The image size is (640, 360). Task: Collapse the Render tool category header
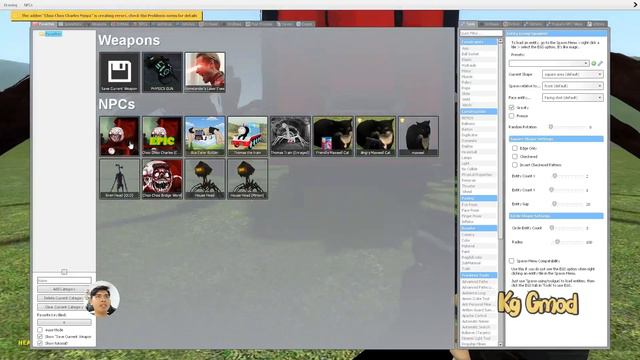pos(479,228)
